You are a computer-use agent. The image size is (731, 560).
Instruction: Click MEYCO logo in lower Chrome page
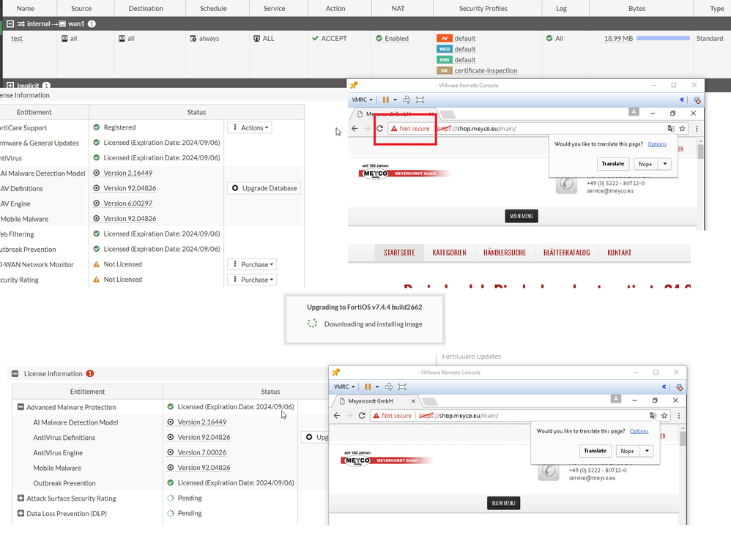pyautogui.click(x=357, y=460)
